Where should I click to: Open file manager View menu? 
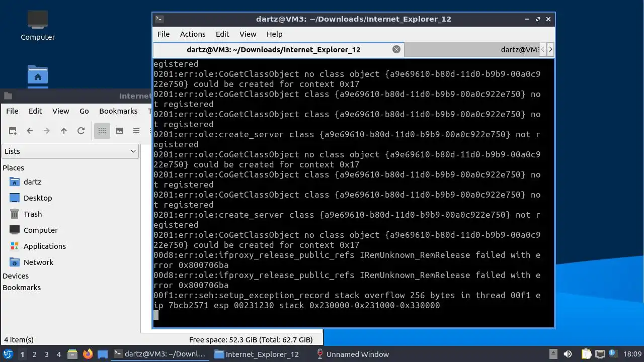point(61,111)
